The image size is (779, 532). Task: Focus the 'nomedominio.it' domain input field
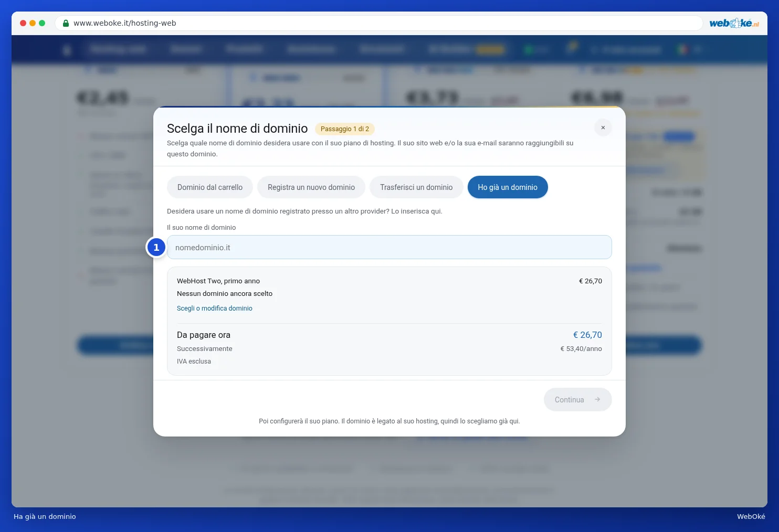tap(389, 247)
